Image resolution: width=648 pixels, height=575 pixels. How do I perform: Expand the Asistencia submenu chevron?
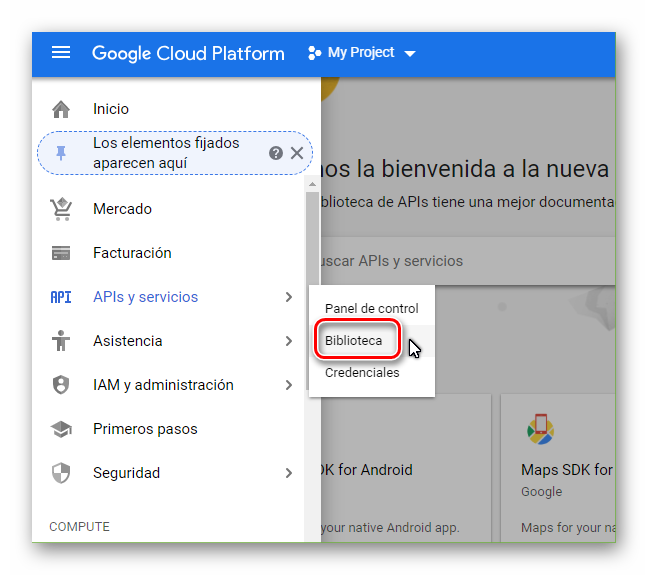click(x=289, y=341)
